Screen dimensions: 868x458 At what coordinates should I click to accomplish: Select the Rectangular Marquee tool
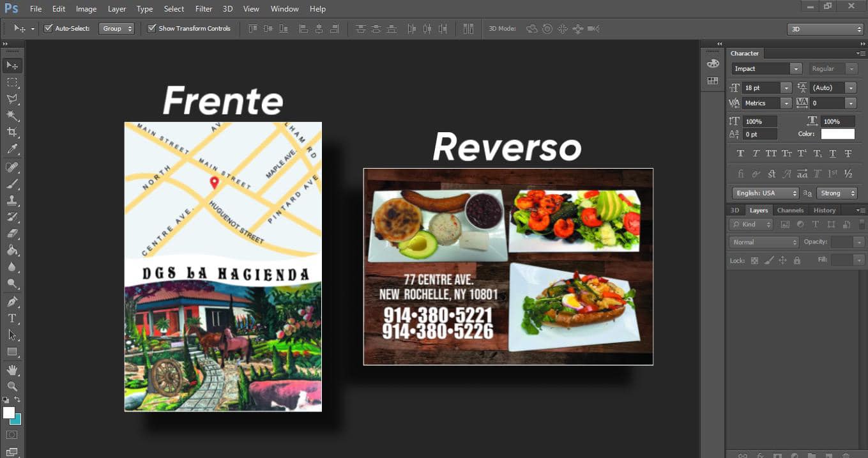click(12, 82)
